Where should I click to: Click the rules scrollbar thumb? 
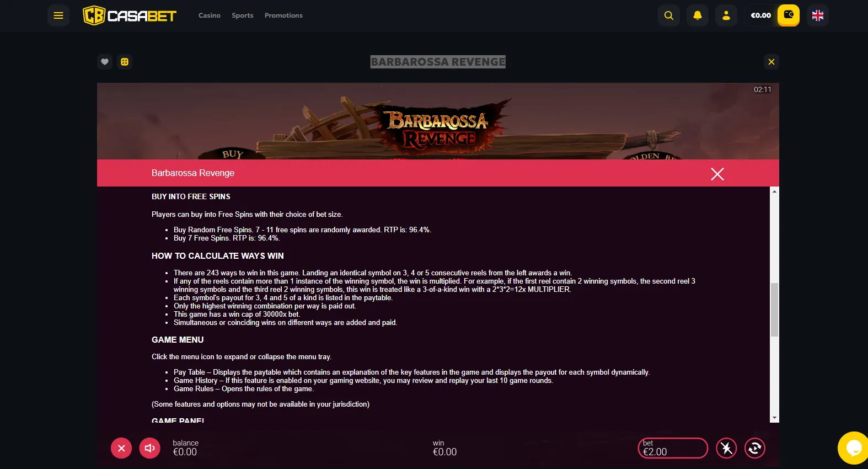(775, 310)
